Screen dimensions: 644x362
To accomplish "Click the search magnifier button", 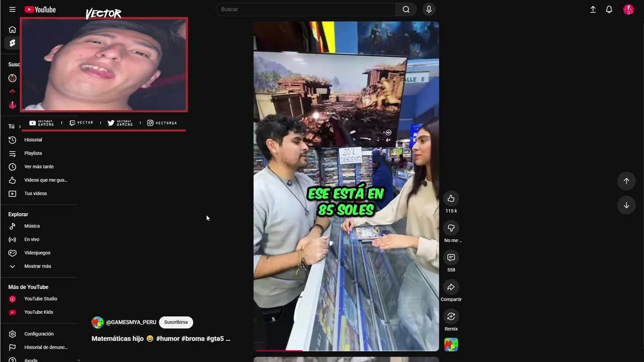I will 406,9.
